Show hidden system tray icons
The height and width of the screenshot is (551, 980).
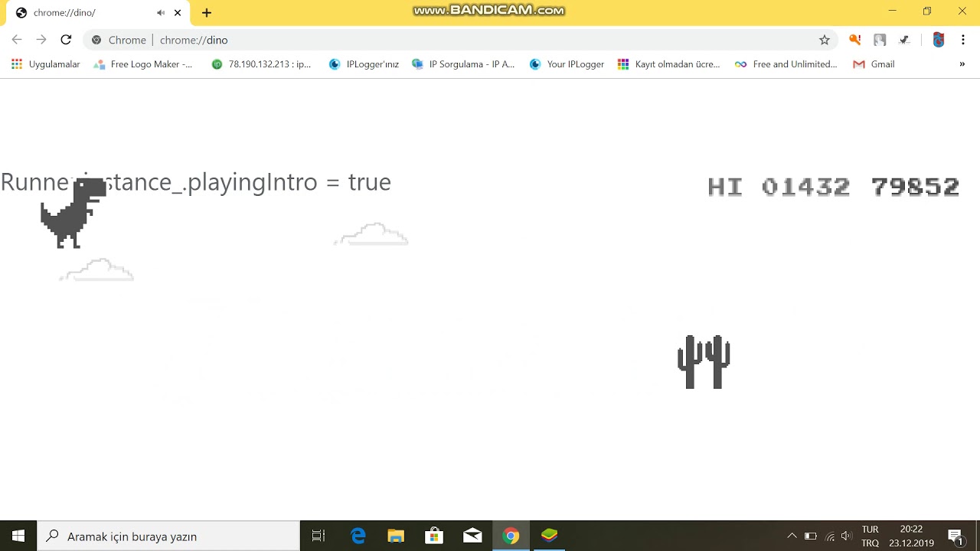[x=792, y=536]
